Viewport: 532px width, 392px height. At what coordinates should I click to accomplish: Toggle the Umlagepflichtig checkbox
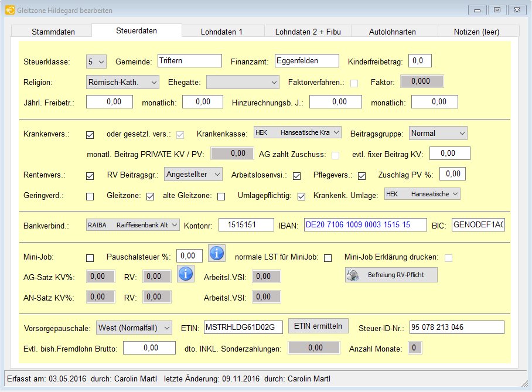301,196
